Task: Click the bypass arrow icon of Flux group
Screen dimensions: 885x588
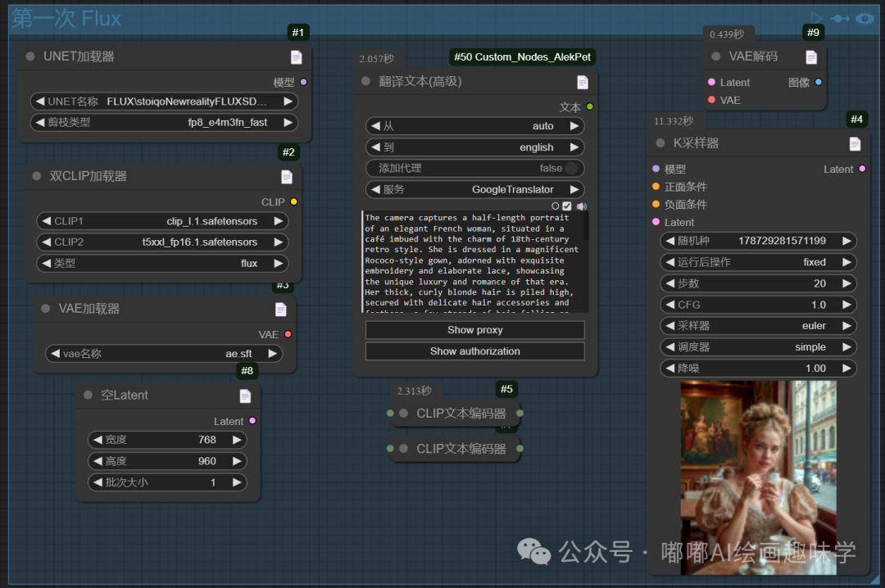Action: (x=840, y=19)
